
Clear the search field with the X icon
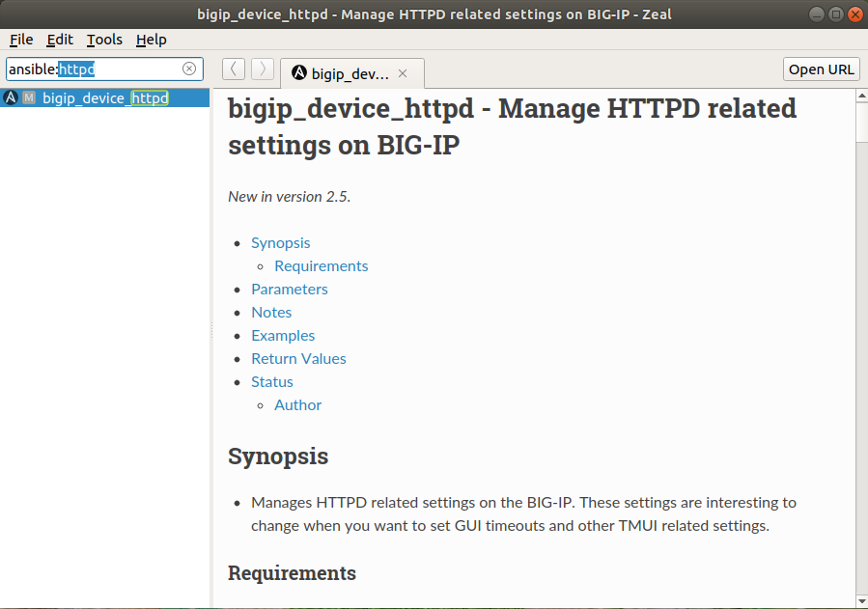(189, 69)
